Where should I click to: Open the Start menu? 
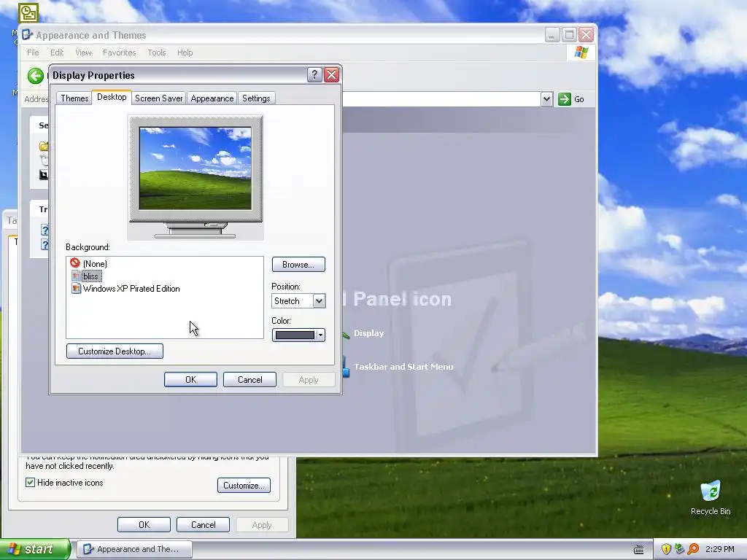(x=35, y=549)
